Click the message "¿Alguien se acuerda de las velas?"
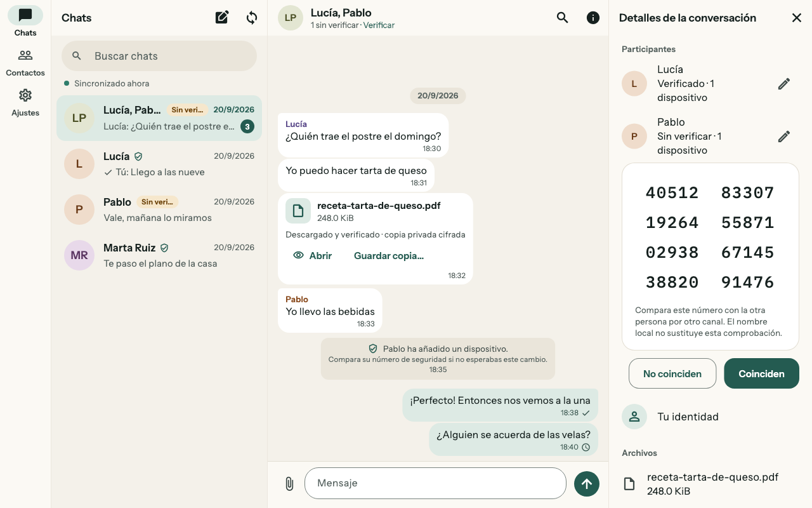The image size is (812, 508). click(513, 439)
